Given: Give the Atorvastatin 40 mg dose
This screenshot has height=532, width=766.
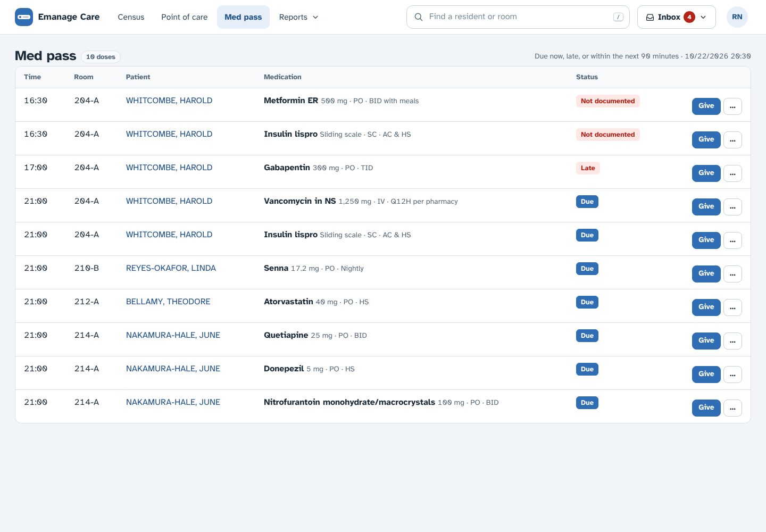Looking at the screenshot, I should pos(706,307).
